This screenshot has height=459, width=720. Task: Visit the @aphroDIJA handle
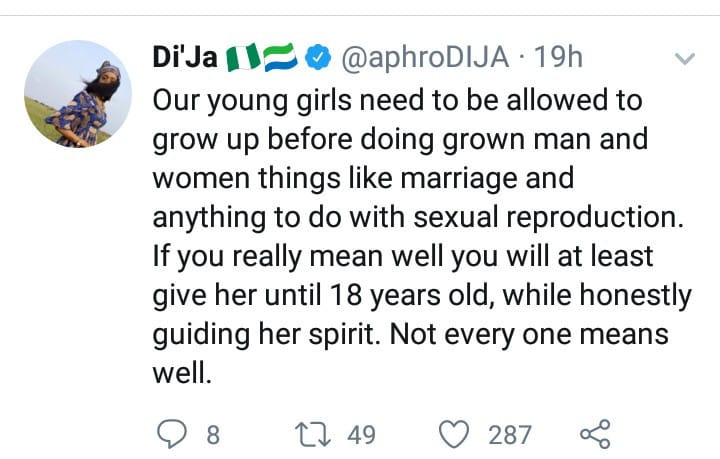[423, 59]
